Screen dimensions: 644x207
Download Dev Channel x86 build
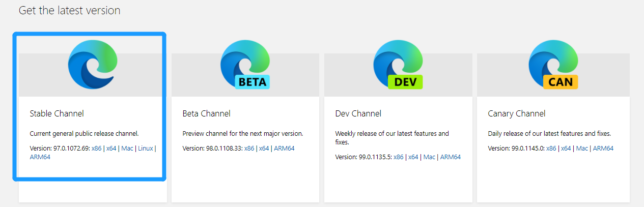coord(399,157)
